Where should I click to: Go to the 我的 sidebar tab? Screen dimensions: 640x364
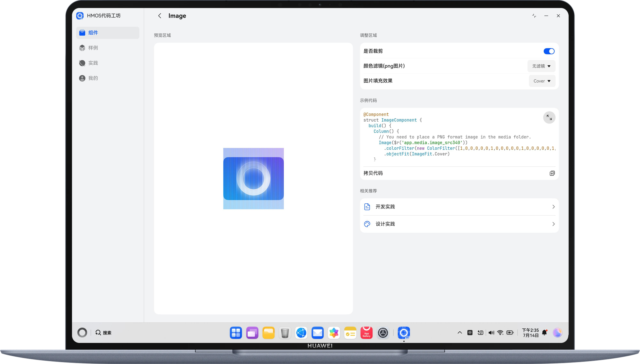pos(108,78)
